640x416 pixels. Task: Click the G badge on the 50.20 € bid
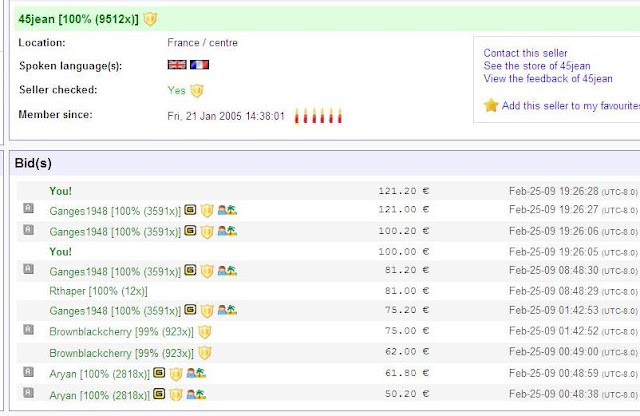click(159, 394)
